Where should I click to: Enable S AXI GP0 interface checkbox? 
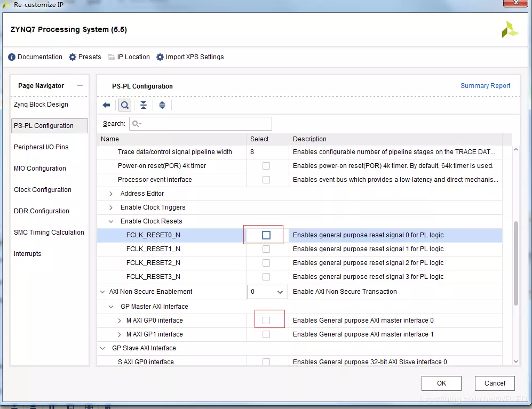tap(266, 362)
